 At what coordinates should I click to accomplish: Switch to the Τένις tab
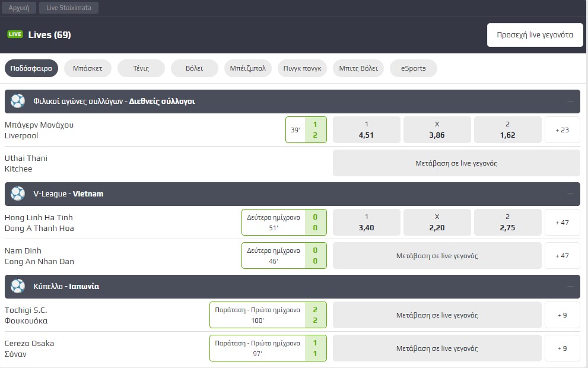[x=141, y=68]
